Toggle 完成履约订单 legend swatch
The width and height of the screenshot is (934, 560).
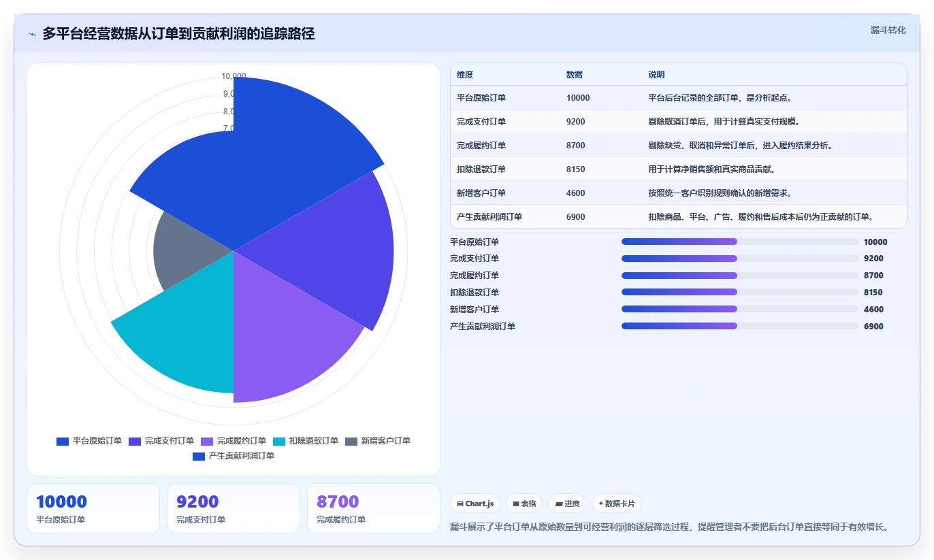pos(207,441)
